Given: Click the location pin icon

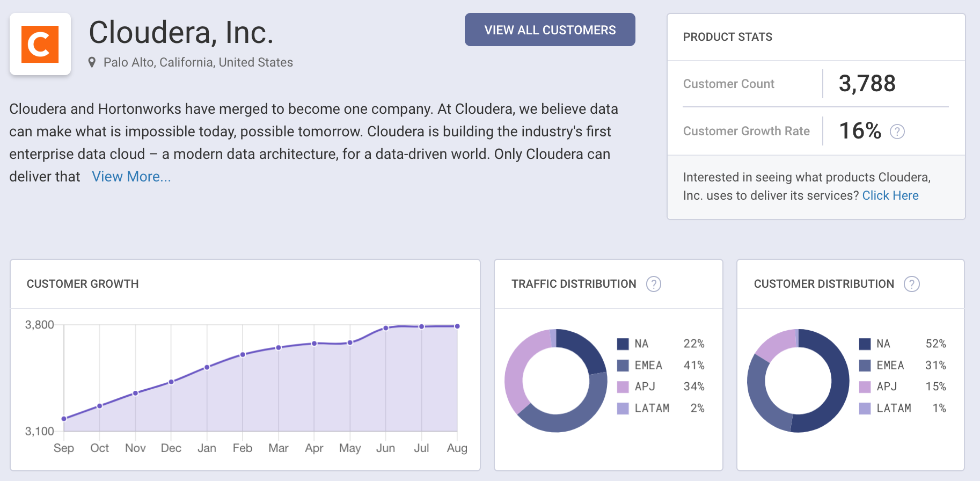Looking at the screenshot, I should point(92,63).
